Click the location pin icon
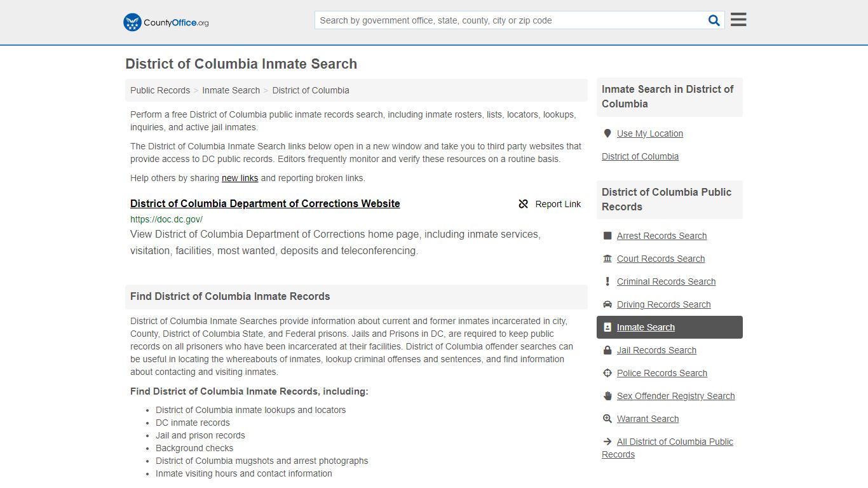The image size is (868, 488). click(x=607, y=133)
